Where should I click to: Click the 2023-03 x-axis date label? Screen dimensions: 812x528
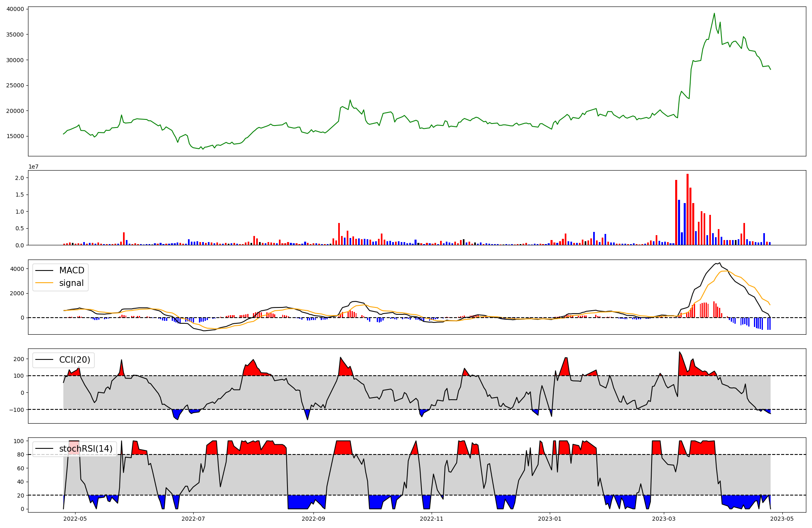coord(664,519)
